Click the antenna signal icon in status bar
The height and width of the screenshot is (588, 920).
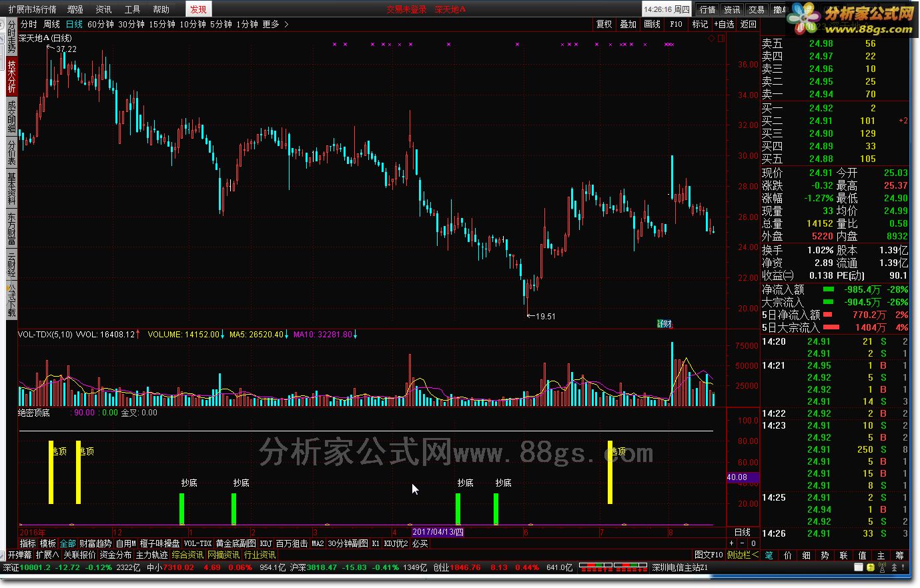(882, 567)
